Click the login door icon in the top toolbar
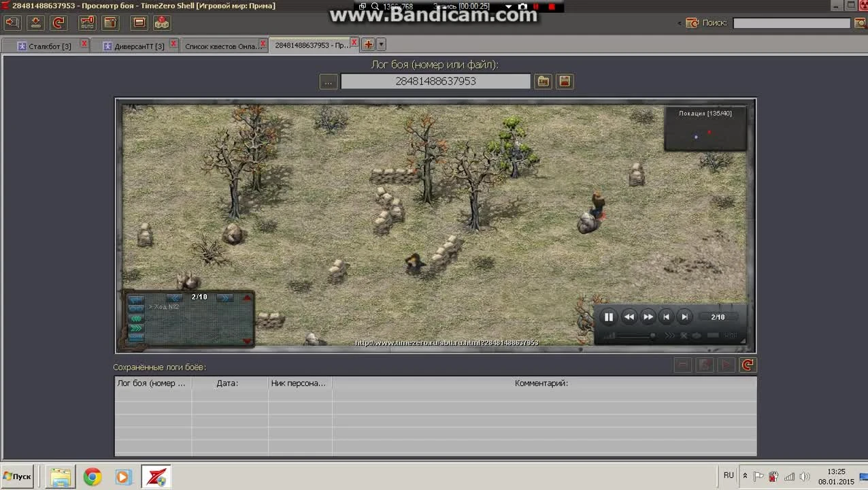 click(12, 22)
